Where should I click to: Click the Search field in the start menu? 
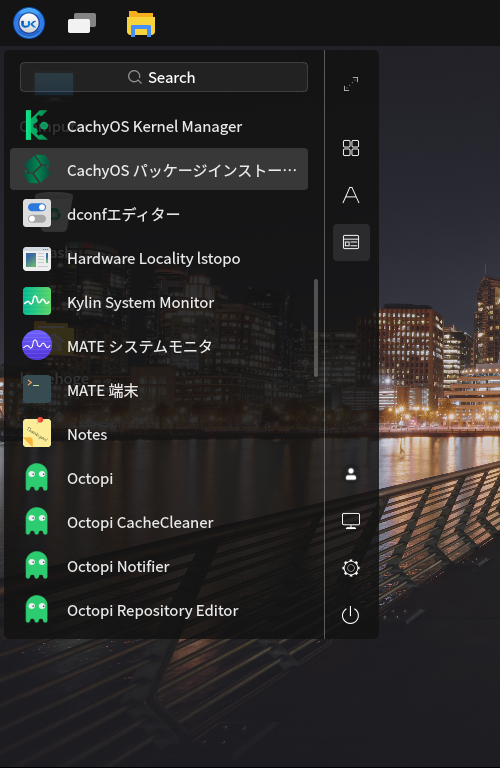tap(164, 77)
